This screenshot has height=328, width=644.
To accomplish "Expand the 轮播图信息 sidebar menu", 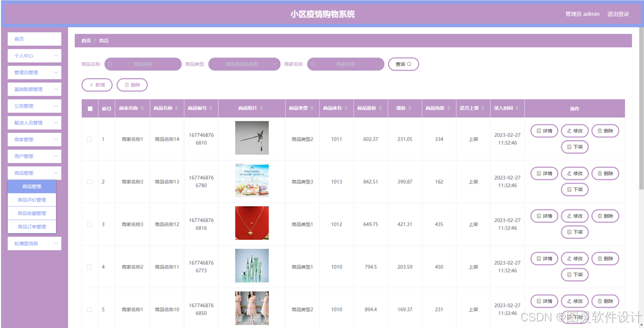I will [35, 243].
